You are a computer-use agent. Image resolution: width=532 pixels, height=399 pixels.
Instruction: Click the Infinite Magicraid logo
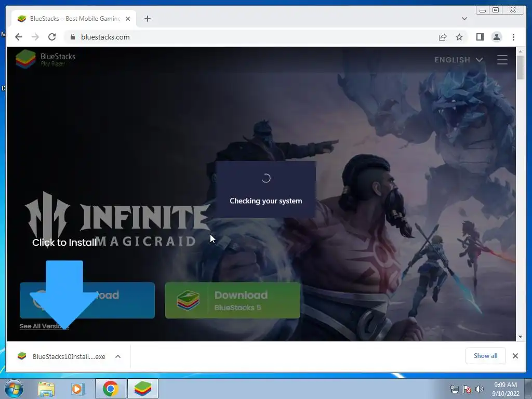click(118, 220)
